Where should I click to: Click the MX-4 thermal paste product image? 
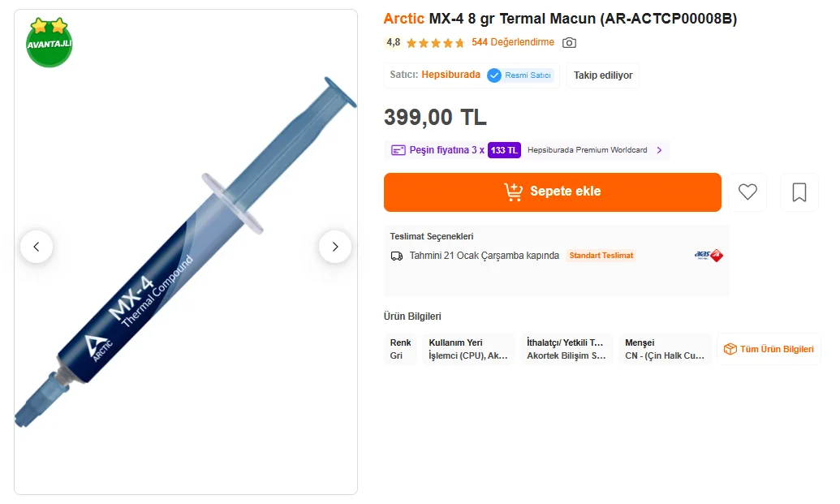[186, 268]
